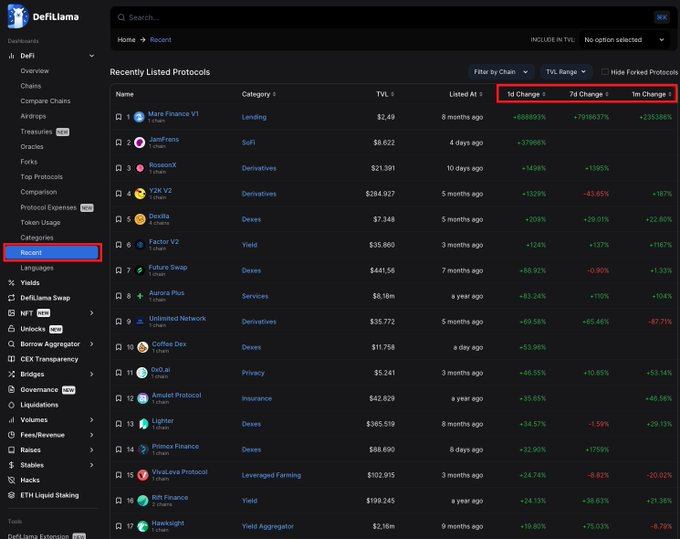Open Insurance category link
Viewport: 680px width, 539px height.
[257, 399]
